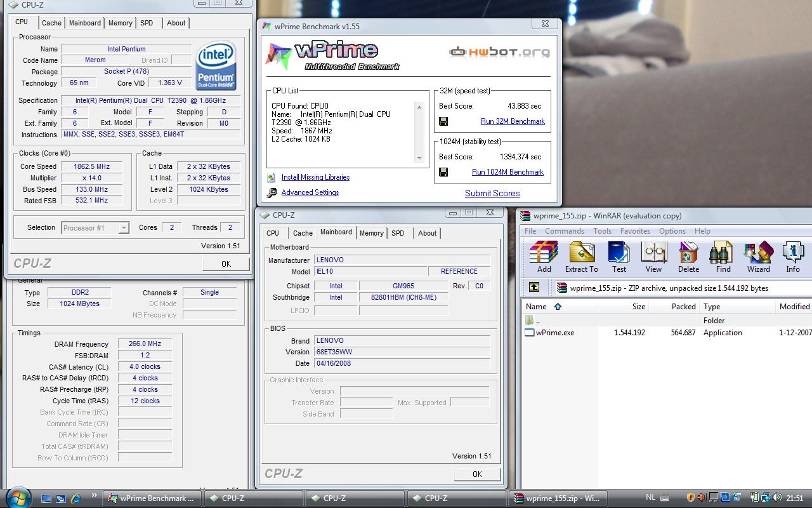Open About tab in top CPU-Z window
Viewport: 812px width, 508px height.
(x=176, y=23)
